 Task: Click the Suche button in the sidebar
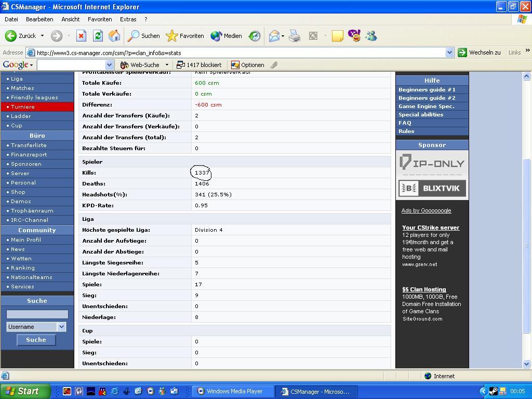point(36,340)
